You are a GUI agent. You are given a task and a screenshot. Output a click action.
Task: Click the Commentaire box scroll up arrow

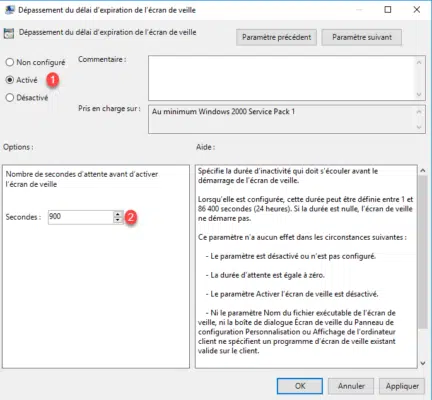point(419,62)
